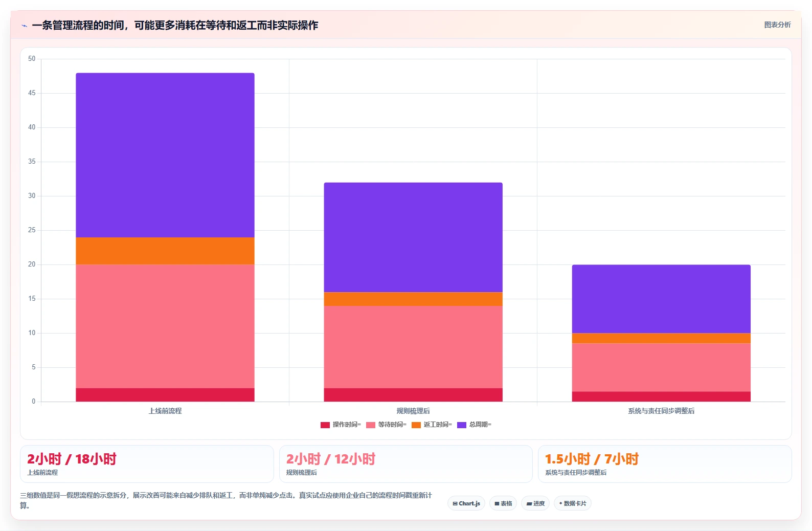Image resolution: width=812 pixels, height=531 pixels.
Task: Click the red 操作时间 segment of 上线前流程 bar
Action: pyautogui.click(x=165, y=395)
